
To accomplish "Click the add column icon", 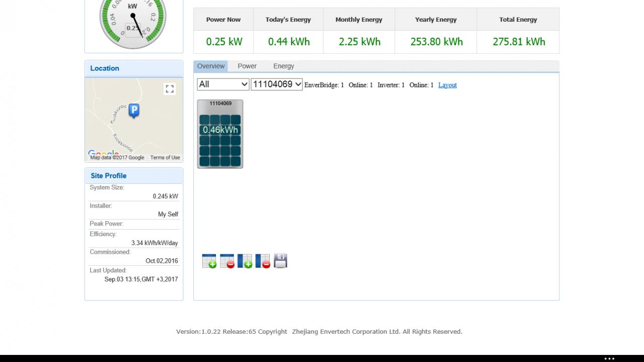I will coord(245,261).
